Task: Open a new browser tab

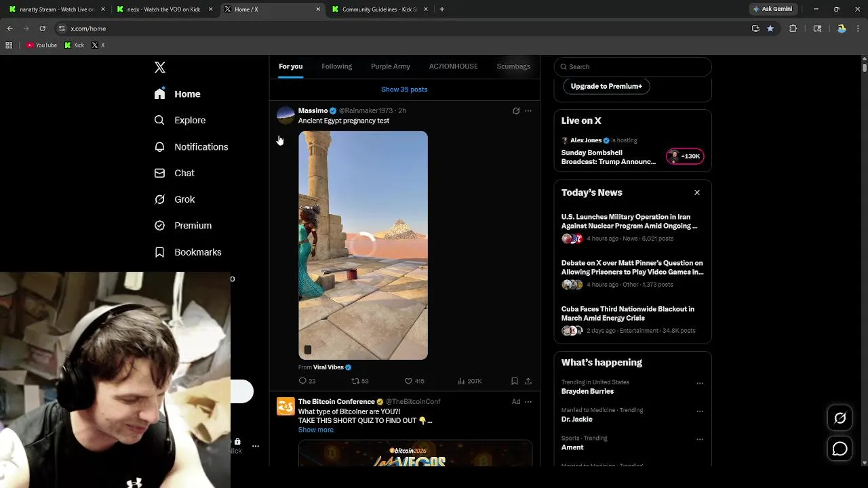Action: click(x=442, y=9)
